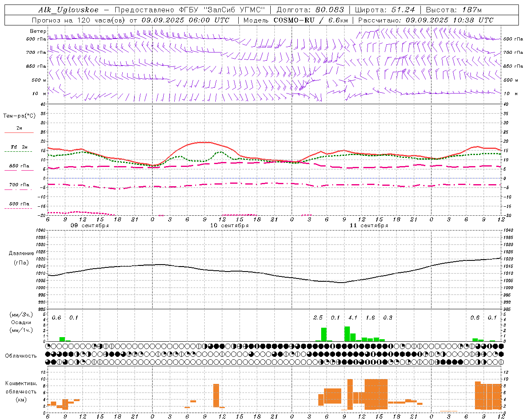This screenshot has width=525, height=420.
Task: Select the (мм/1ч.) unit label
Action: [x=21, y=330]
